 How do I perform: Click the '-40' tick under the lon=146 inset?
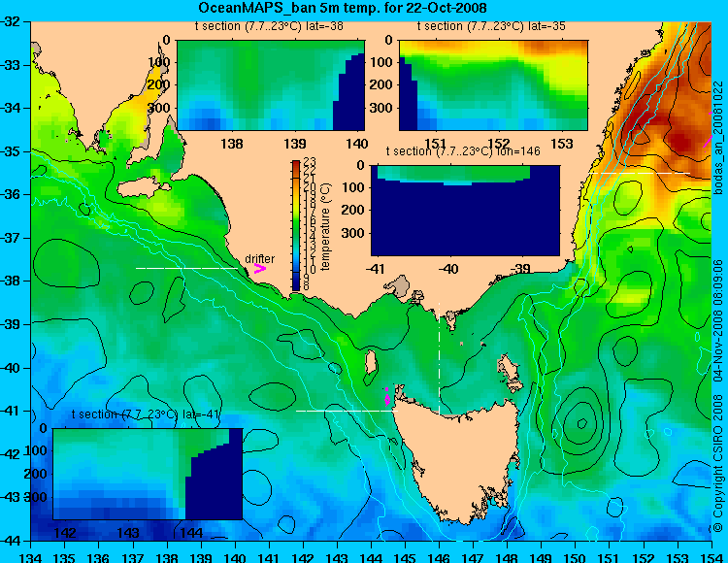click(448, 269)
